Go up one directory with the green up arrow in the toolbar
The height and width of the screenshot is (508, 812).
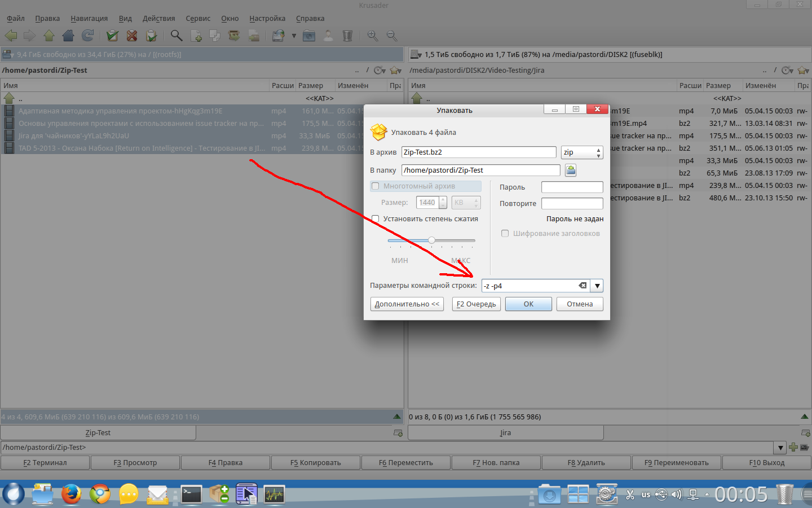coord(49,36)
